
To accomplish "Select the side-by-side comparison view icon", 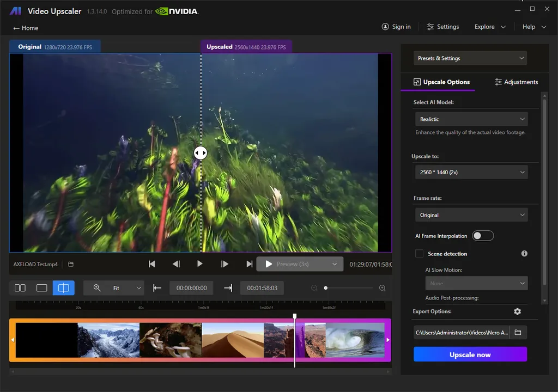I will [x=20, y=287].
